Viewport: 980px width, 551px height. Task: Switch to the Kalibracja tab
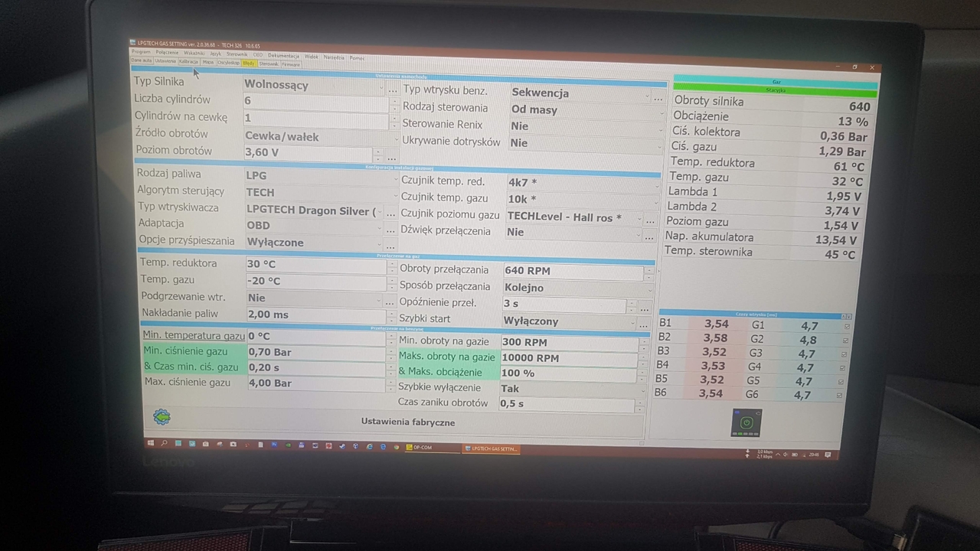188,61
